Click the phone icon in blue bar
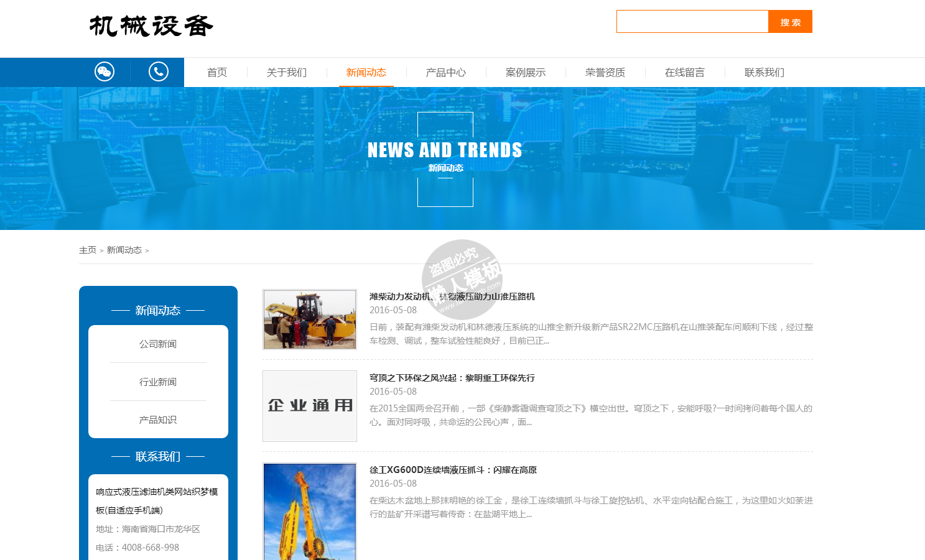This screenshot has width=925, height=560. click(159, 72)
